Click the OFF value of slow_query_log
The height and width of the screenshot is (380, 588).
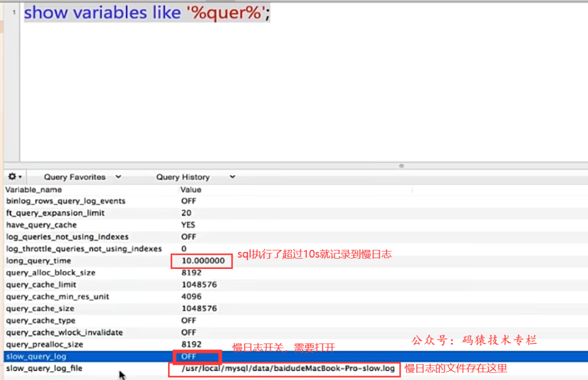189,357
